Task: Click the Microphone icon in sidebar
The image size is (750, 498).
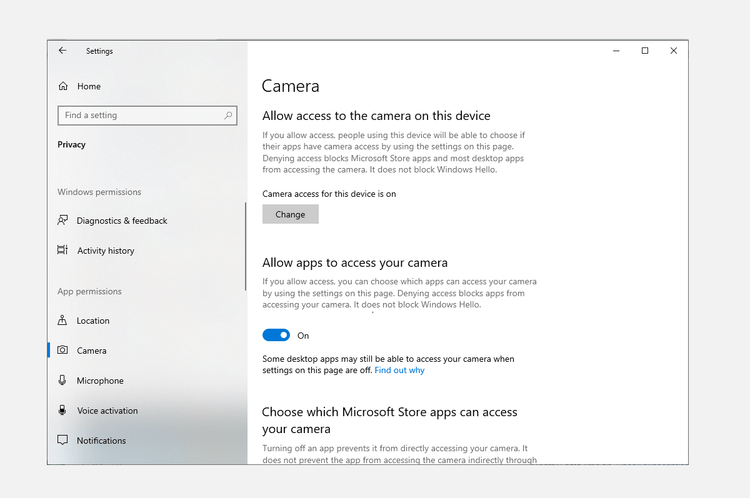Action: pyautogui.click(x=63, y=380)
